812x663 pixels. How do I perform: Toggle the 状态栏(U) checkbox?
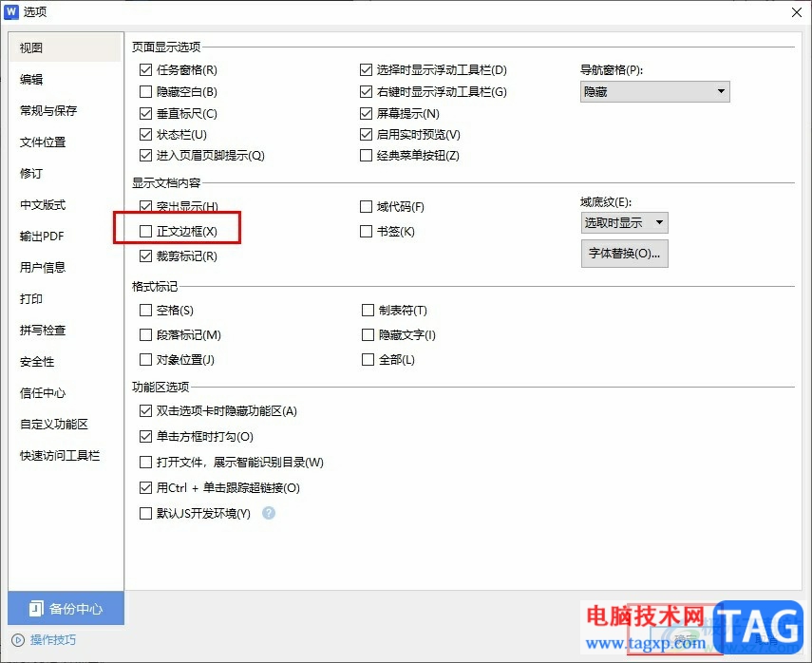pyautogui.click(x=145, y=134)
